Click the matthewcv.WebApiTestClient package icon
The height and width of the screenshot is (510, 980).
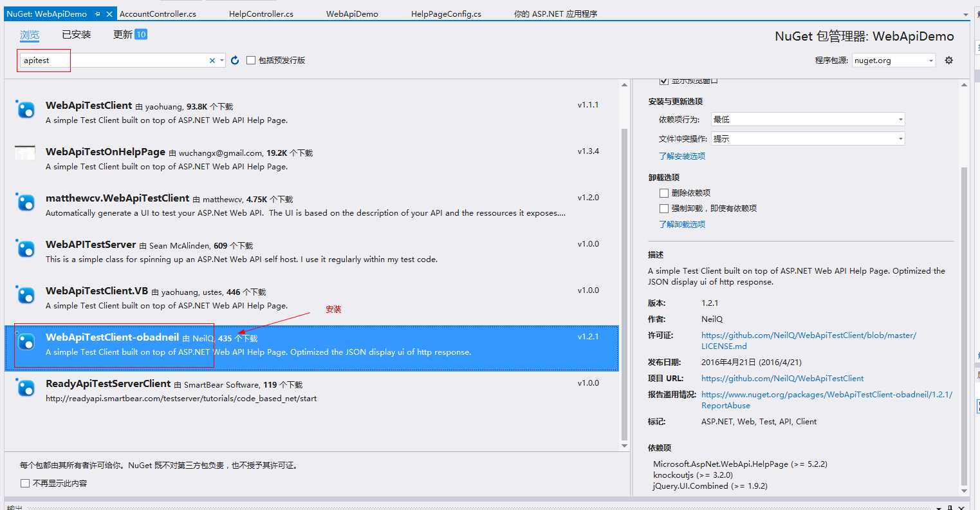(x=25, y=203)
